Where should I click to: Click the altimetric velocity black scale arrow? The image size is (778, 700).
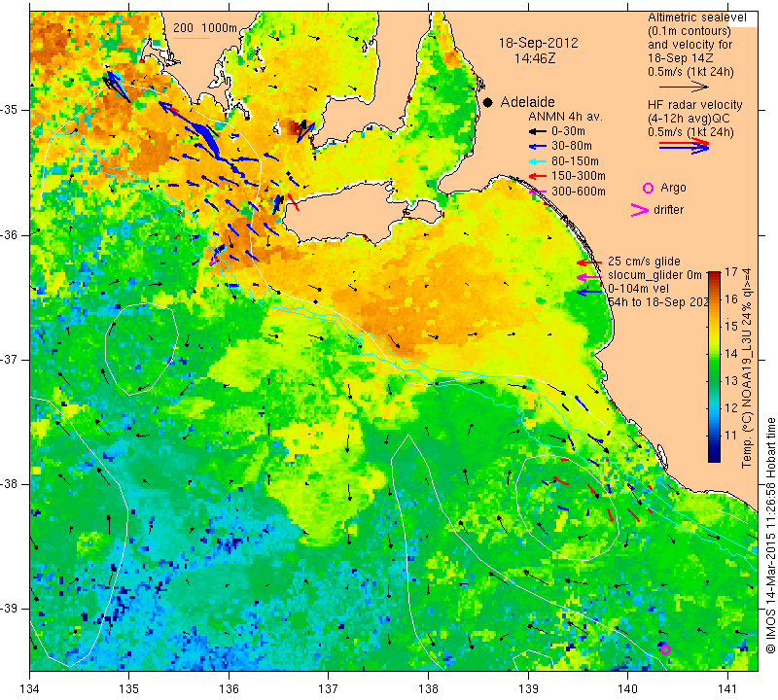tap(684, 87)
